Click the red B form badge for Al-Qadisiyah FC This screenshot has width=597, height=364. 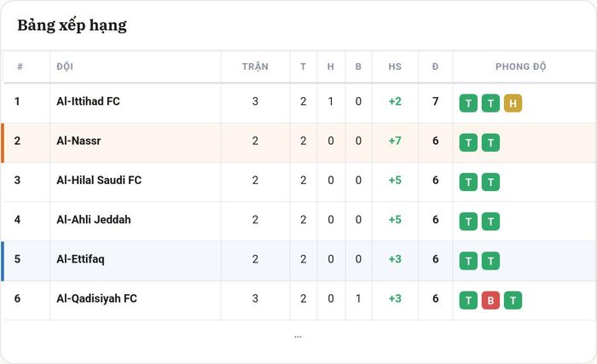(490, 300)
